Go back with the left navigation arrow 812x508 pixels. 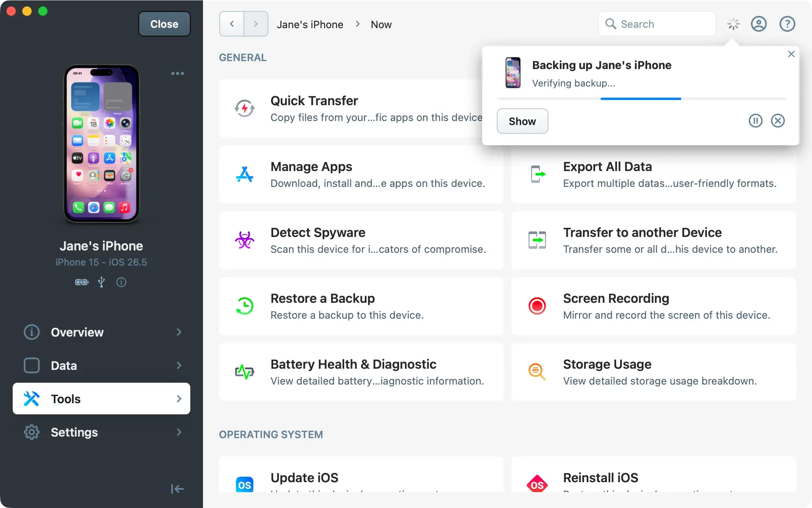tap(232, 24)
